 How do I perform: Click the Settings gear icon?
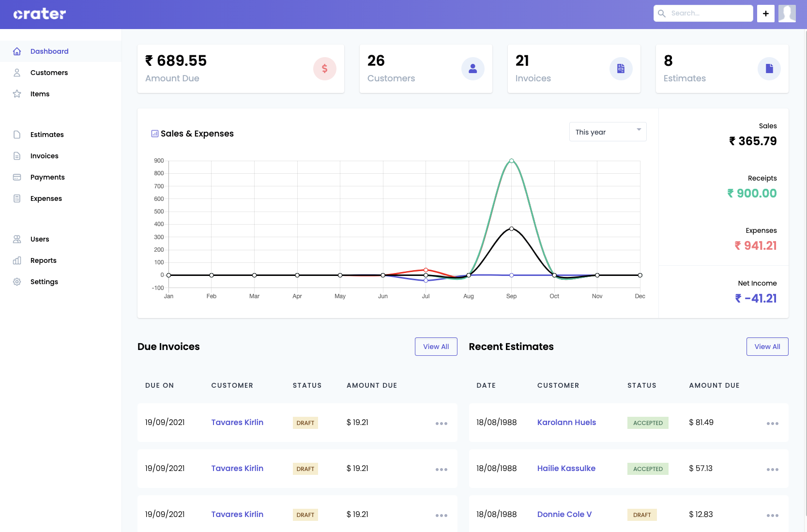click(x=17, y=282)
